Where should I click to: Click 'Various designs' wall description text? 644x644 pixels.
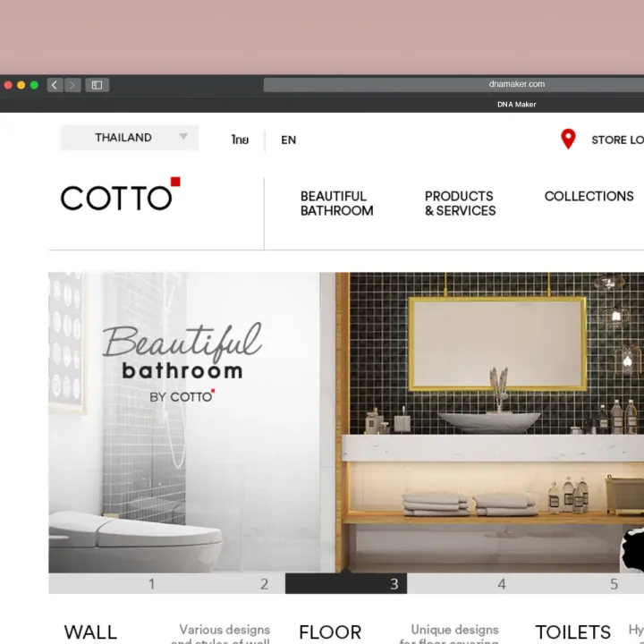(225, 630)
